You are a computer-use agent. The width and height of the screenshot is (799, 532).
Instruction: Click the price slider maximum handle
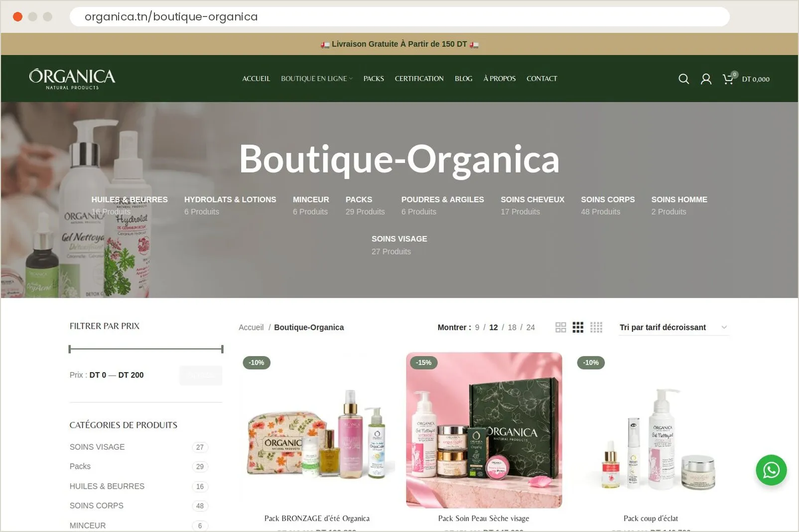point(222,349)
